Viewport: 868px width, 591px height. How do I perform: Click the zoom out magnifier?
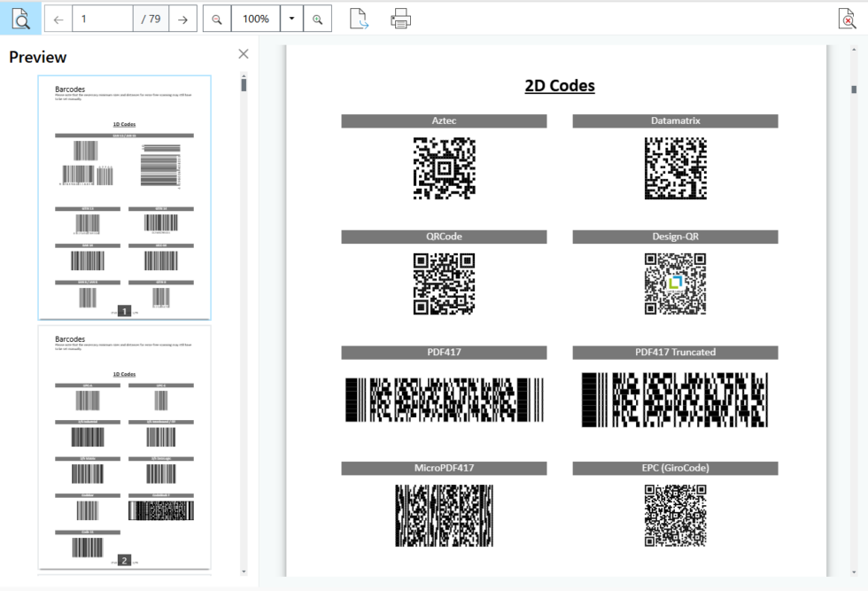click(217, 19)
